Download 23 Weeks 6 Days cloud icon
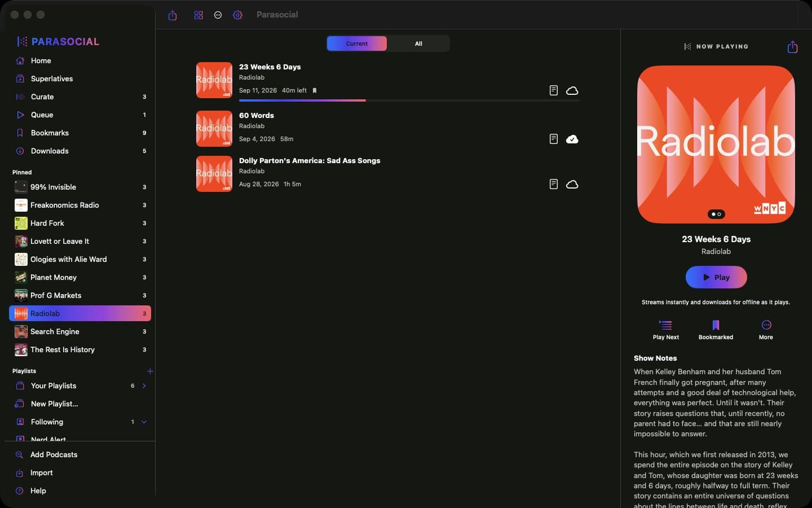 (x=572, y=90)
